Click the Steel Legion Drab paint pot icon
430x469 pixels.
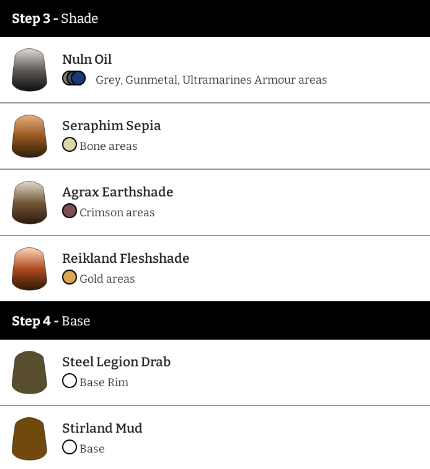pos(29,372)
